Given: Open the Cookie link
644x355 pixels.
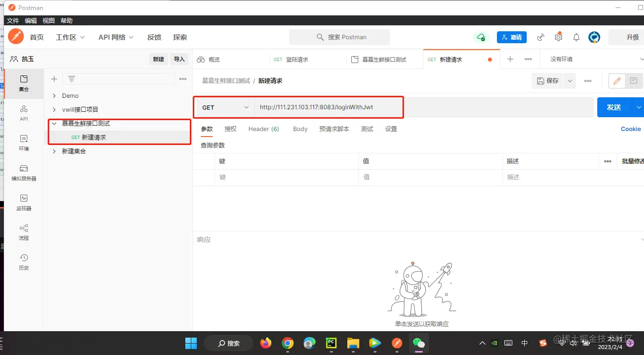Looking at the screenshot, I should [631, 129].
